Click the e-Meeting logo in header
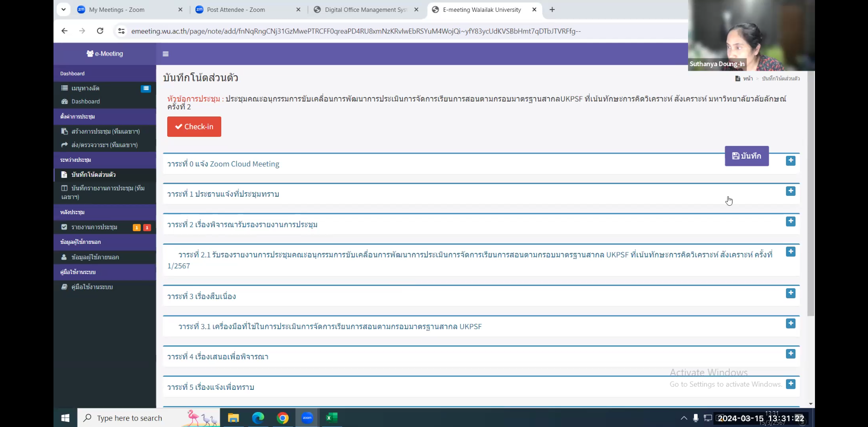The width and height of the screenshot is (868, 427). click(105, 53)
